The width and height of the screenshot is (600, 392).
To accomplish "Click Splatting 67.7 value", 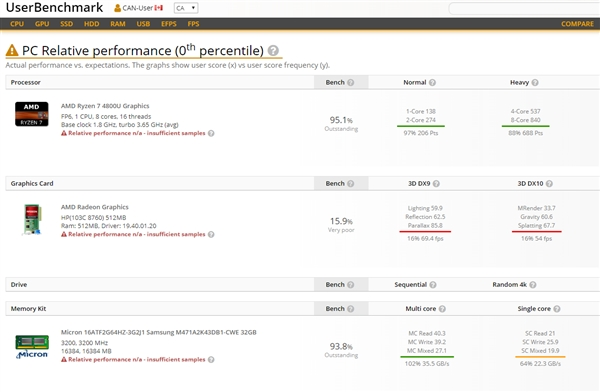I will pyautogui.click(x=536, y=225).
